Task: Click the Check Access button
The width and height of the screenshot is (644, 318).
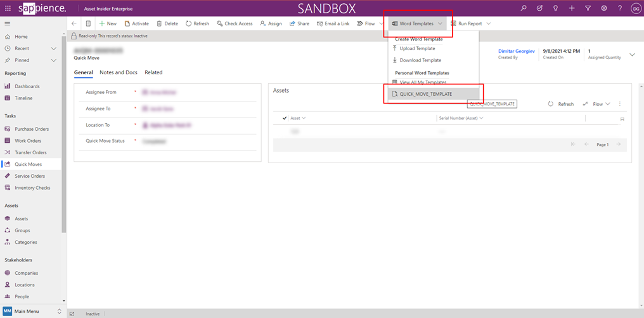Action: click(x=235, y=23)
